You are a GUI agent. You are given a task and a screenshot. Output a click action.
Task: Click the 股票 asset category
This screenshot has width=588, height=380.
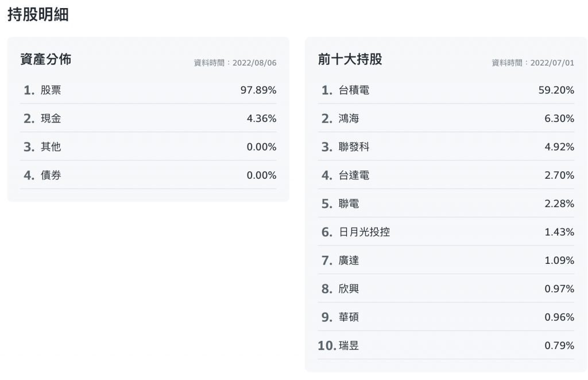(51, 90)
